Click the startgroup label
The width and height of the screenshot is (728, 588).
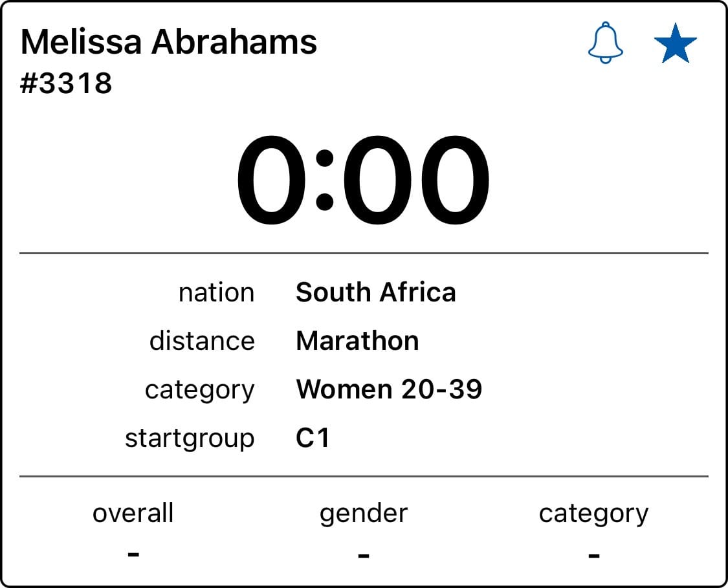(x=191, y=437)
